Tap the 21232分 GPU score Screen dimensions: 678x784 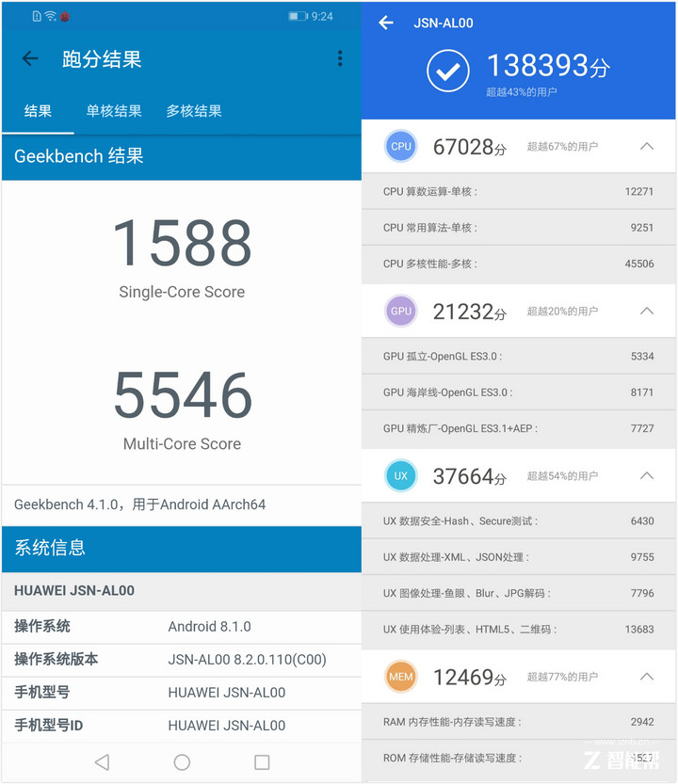pyautogui.click(x=470, y=312)
